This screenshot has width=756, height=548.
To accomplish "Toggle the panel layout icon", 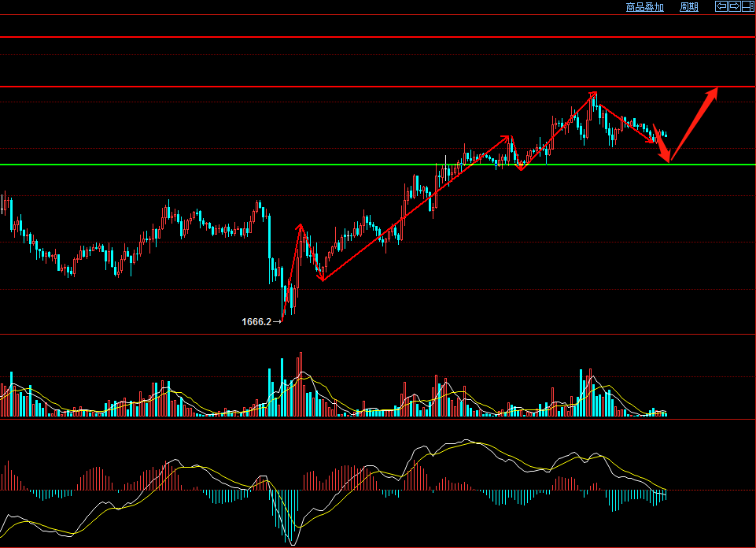I will [748, 6].
